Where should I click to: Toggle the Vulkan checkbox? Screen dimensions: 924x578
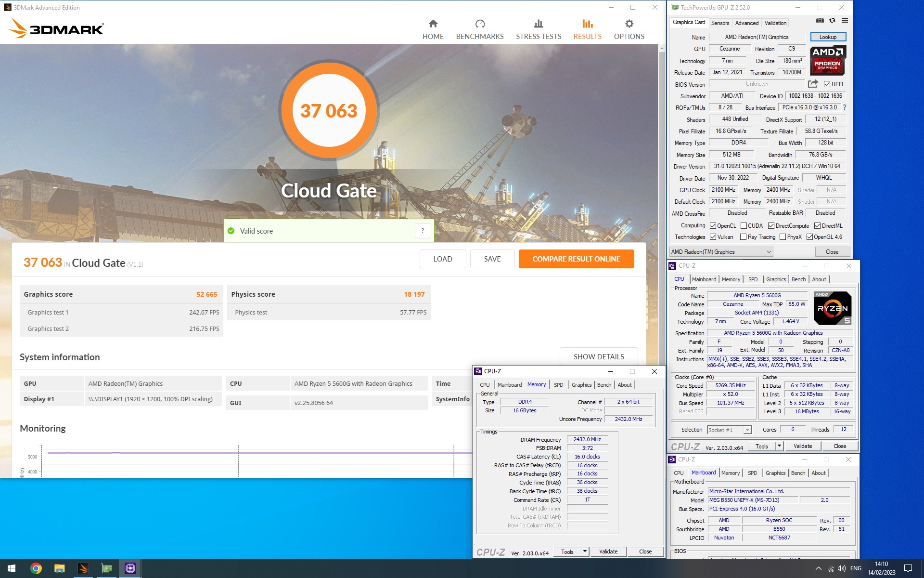click(713, 237)
